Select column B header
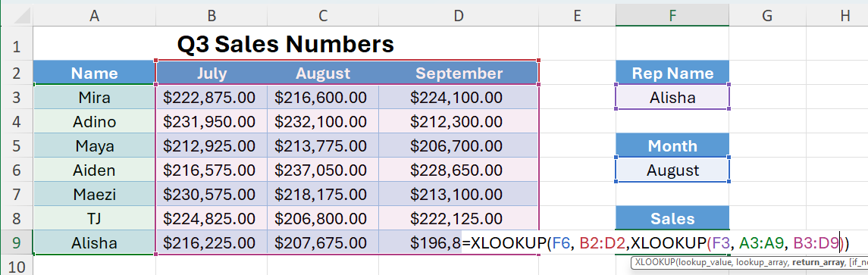 pos(212,16)
